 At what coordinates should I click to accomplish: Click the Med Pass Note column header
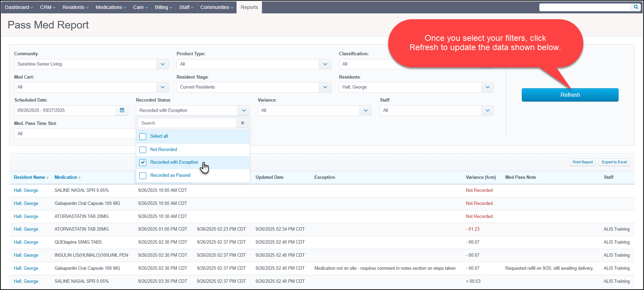tap(520, 177)
